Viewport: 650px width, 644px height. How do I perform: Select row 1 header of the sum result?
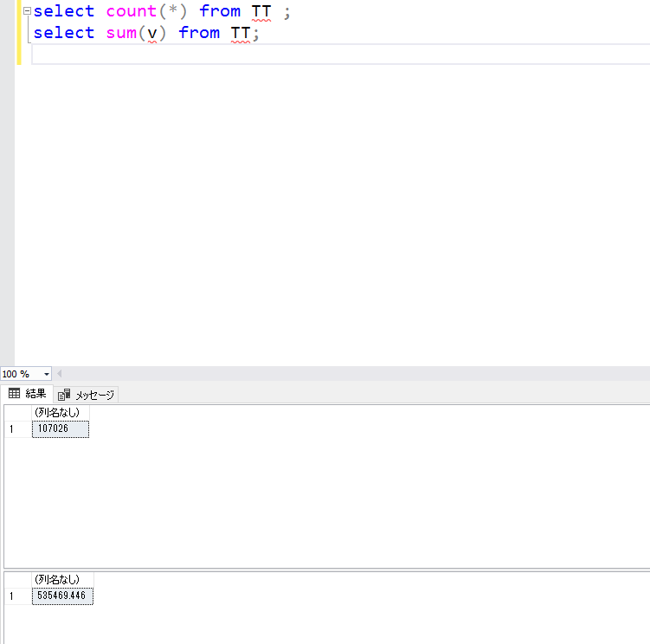point(16,596)
